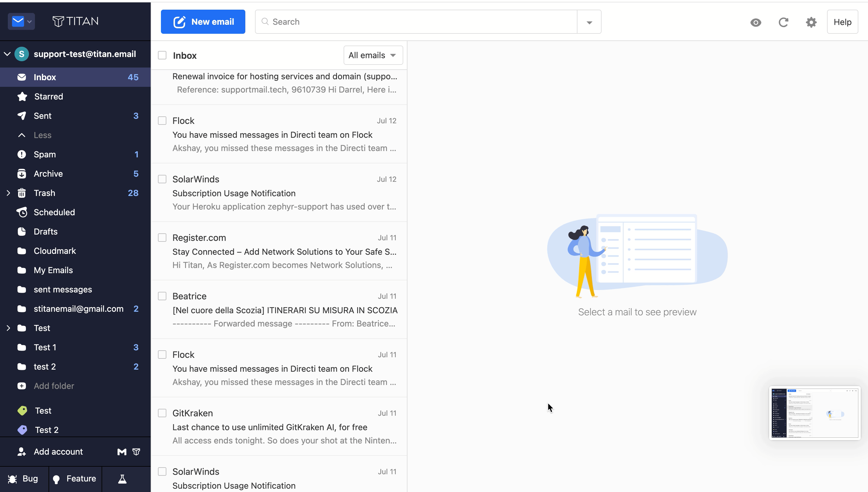Check the SolarWinds Jul 11 email checkbox
Screen dimensions: 868x492
(162, 471)
